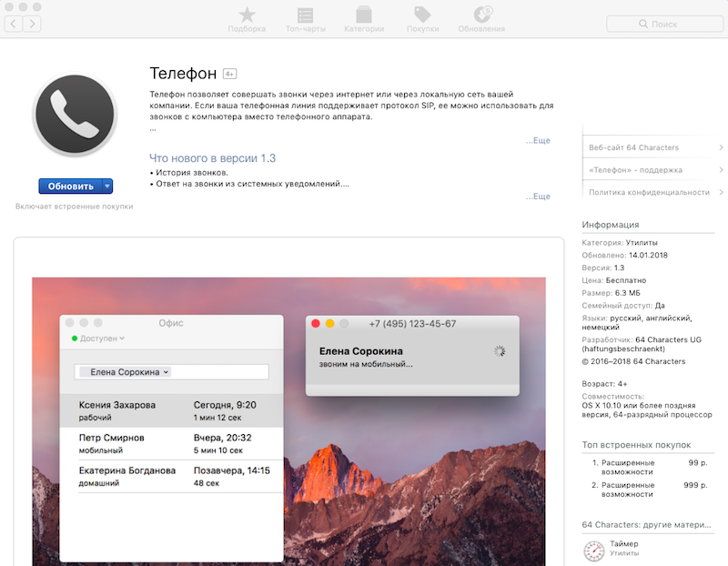Expand the app description with Еще
Viewport: 728px width, 566px height.
(x=537, y=141)
